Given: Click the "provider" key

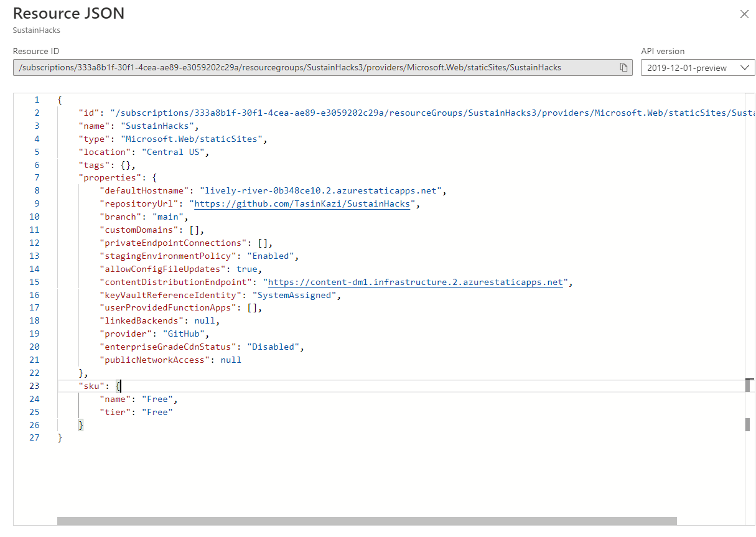Looking at the screenshot, I should pyautogui.click(x=126, y=334).
